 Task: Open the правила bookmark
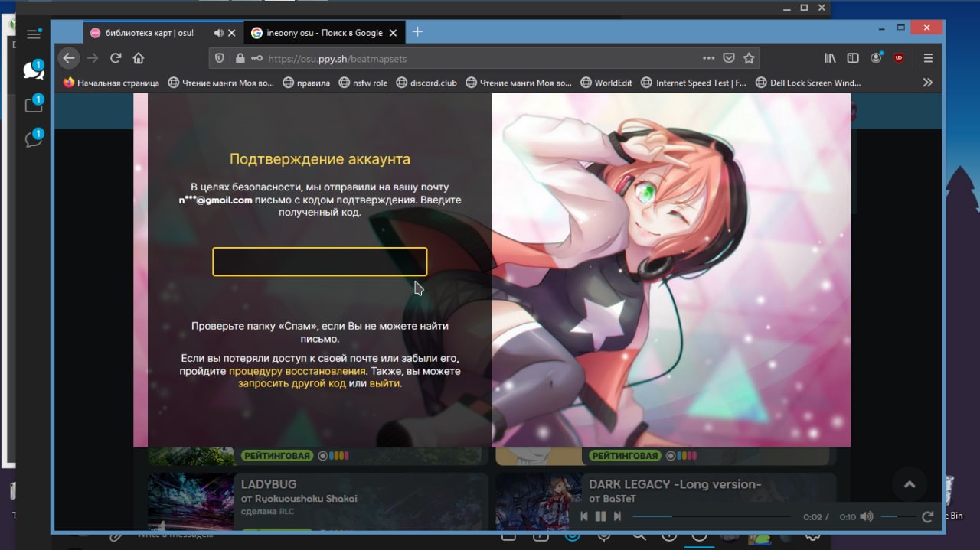pos(306,83)
